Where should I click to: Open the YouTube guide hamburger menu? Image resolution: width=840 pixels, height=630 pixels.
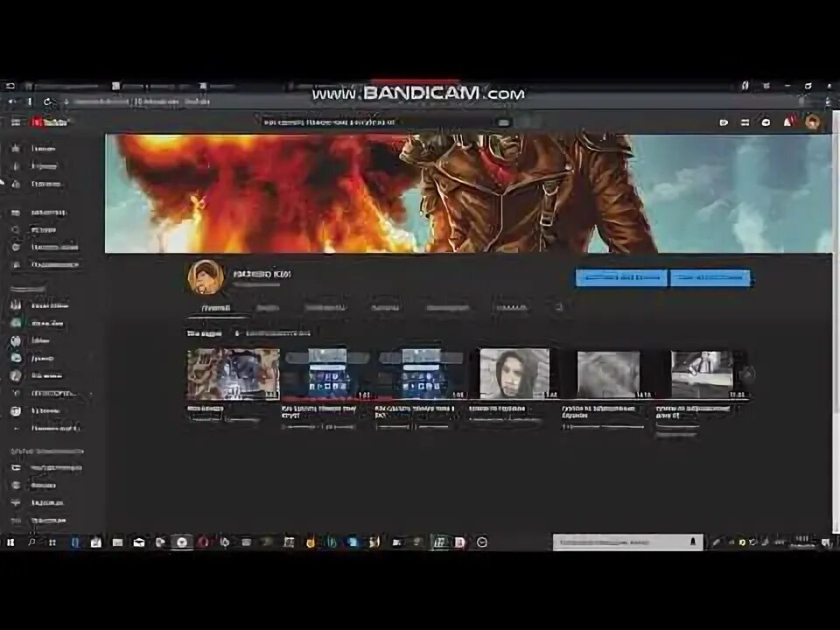(16, 122)
